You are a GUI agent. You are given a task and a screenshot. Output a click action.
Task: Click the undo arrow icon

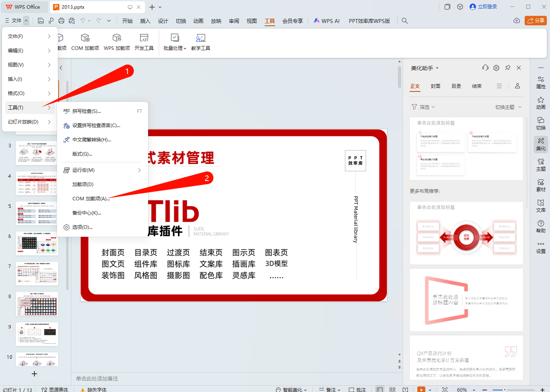tap(83, 21)
